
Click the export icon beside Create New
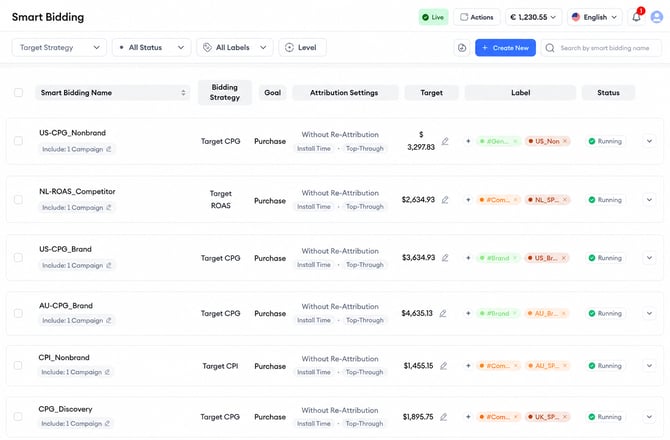(x=462, y=48)
